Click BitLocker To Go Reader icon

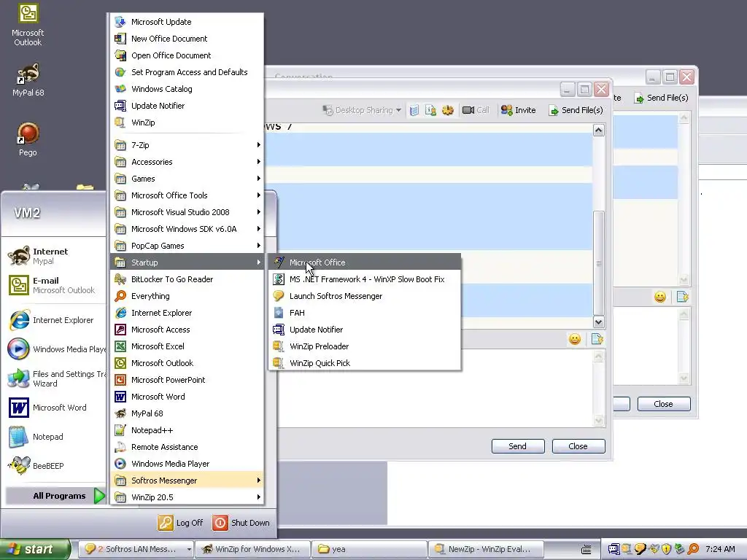(x=120, y=279)
